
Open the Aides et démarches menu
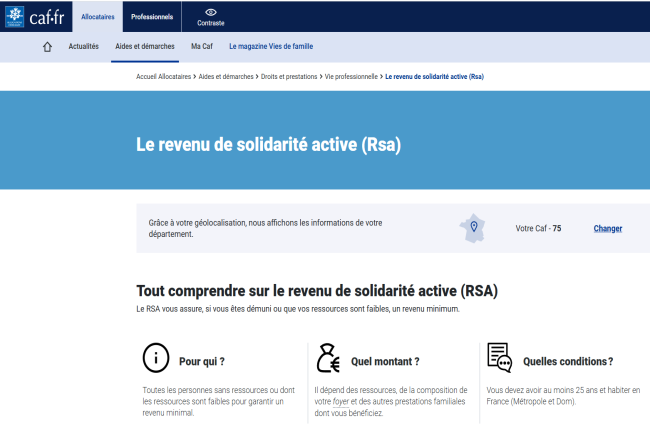[145, 46]
